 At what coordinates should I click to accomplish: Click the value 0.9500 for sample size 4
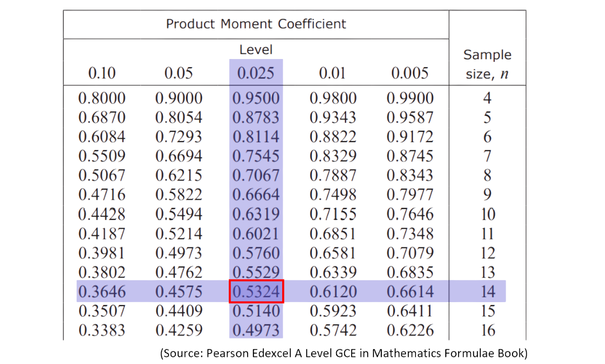[256, 98]
